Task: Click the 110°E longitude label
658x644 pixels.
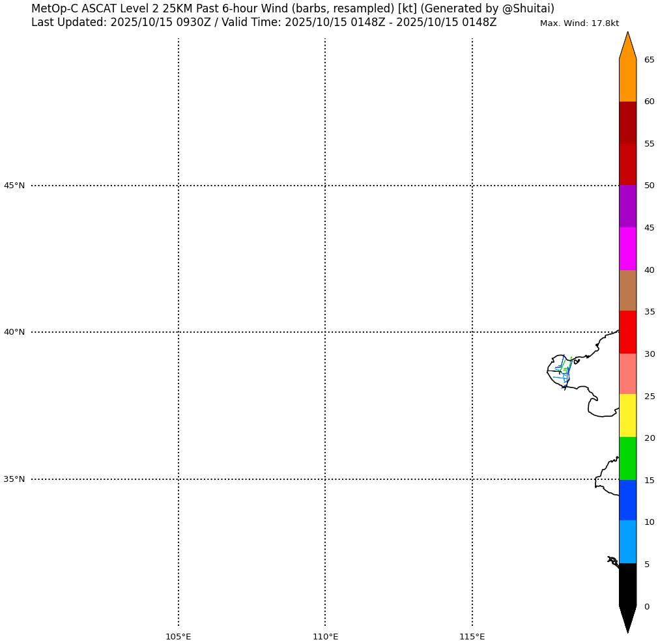Action: pyautogui.click(x=325, y=636)
